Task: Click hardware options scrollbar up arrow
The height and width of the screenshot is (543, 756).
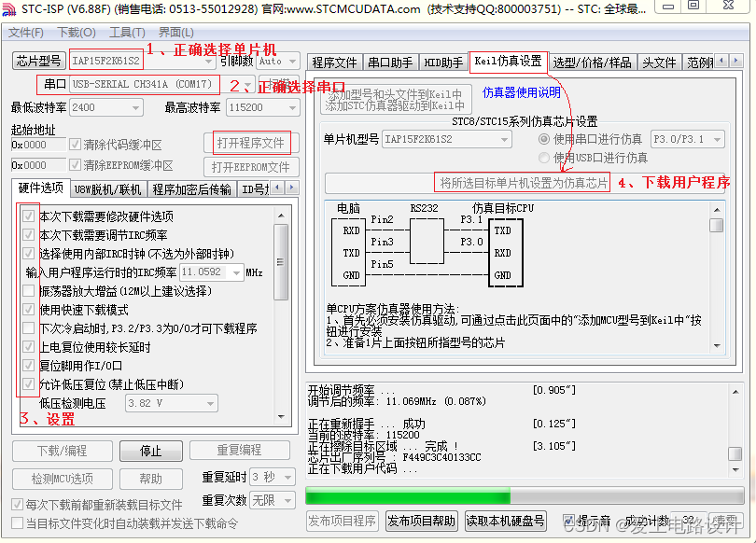Action: [281, 216]
